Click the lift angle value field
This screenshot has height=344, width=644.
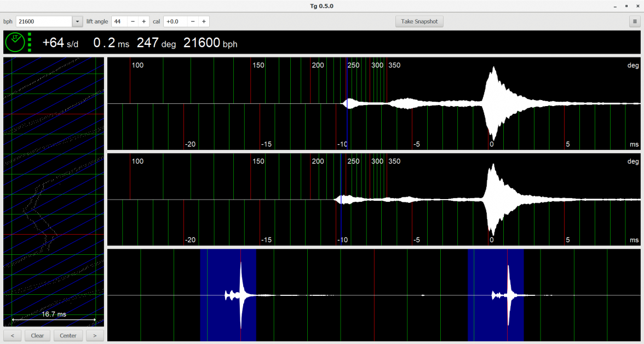[119, 21]
